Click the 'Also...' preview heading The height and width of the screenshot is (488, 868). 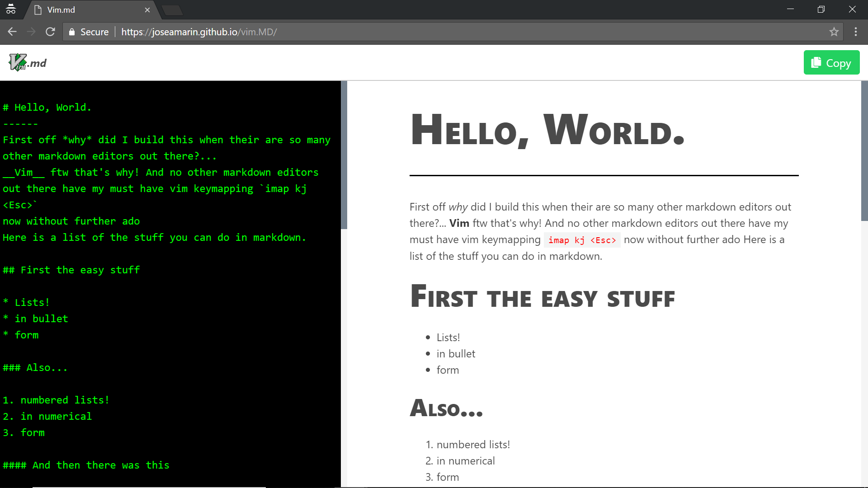click(446, 408)
